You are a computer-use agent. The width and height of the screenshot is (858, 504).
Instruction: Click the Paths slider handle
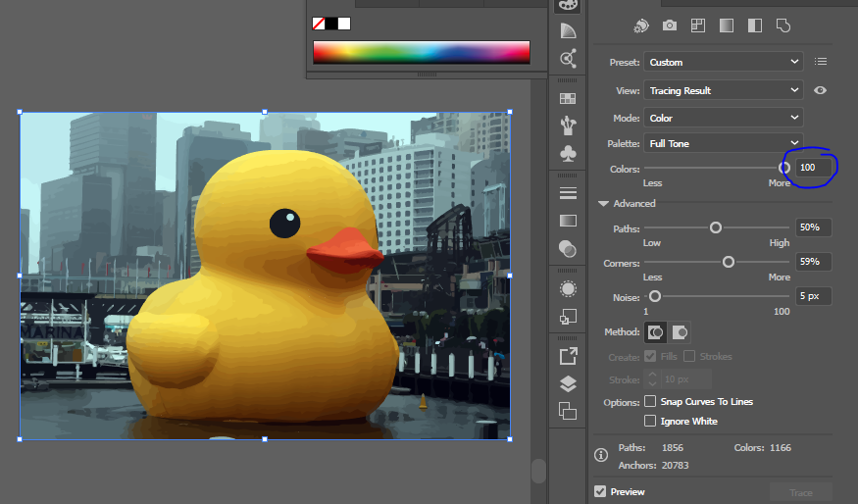[x=716, y=227]
